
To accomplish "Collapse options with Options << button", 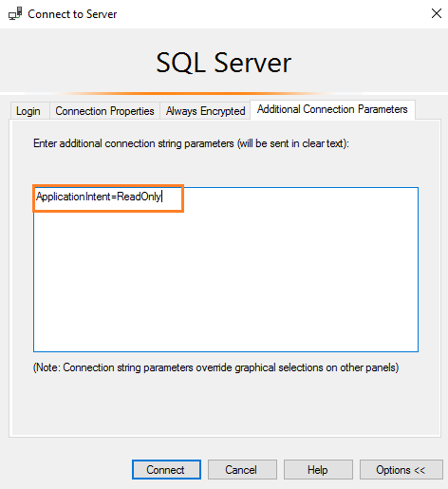I will tap(401, 469).
